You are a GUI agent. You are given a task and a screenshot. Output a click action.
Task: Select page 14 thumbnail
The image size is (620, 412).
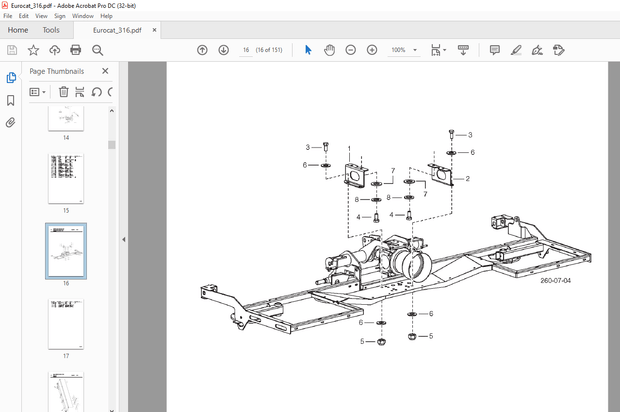66,118
